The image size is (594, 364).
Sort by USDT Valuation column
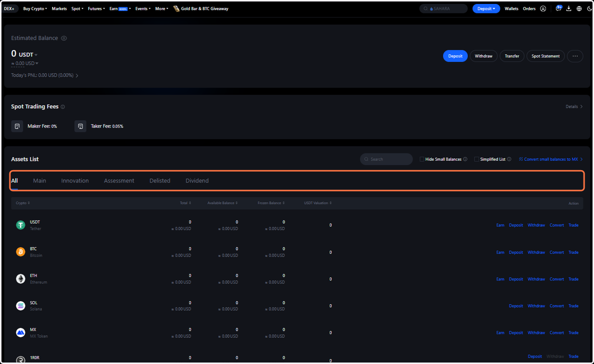tap(318, 203)
